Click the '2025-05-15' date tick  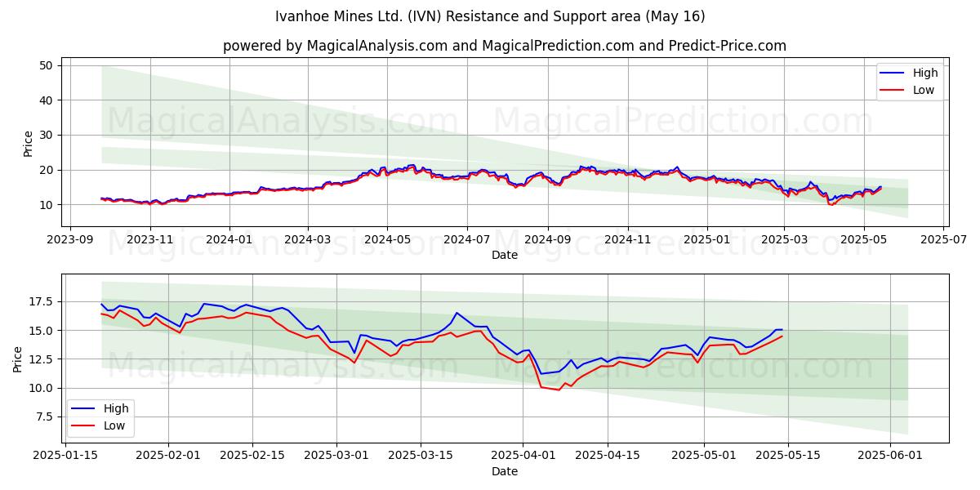(787, 456)
